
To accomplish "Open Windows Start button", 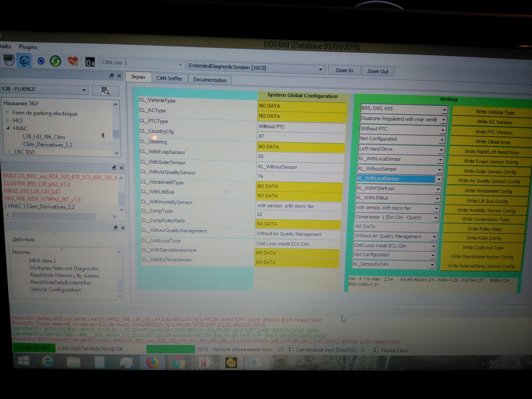I will click(x=24, y=361).
